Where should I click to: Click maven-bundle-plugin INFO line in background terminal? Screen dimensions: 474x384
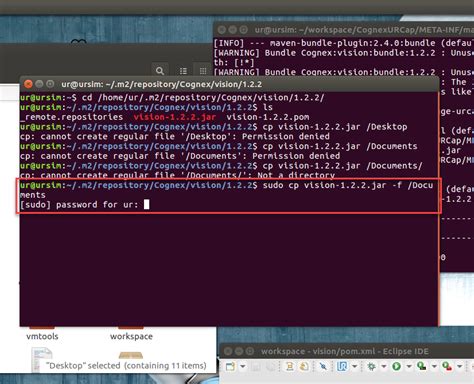coord(343,43)
